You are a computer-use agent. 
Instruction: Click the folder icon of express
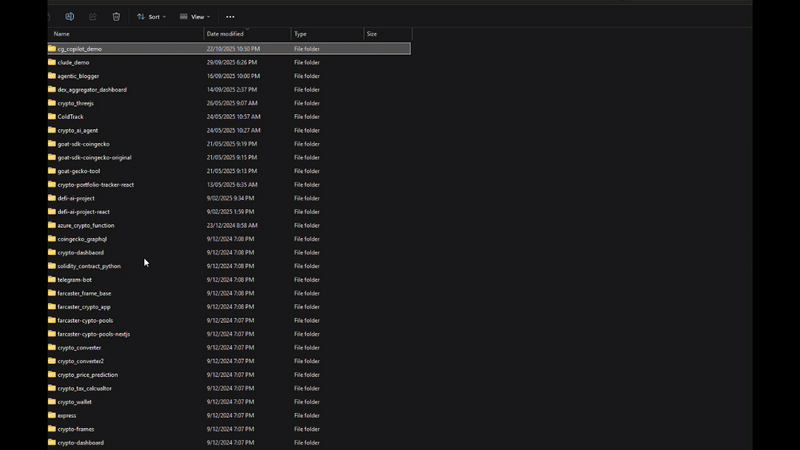tap(52, 415)
